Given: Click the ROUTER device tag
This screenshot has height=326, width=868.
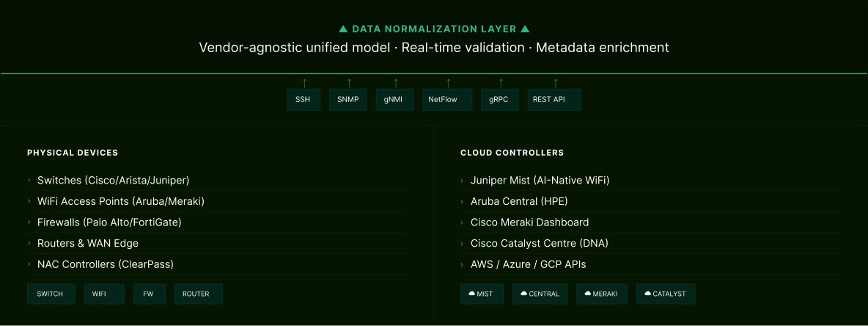Looking at the screenshot, I should point(198,294).
